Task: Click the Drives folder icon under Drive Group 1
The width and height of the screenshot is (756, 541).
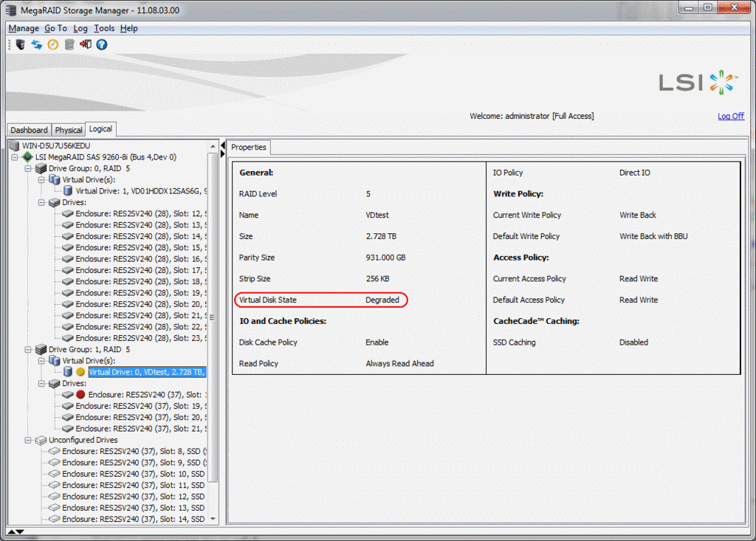Action: [55, 383]
